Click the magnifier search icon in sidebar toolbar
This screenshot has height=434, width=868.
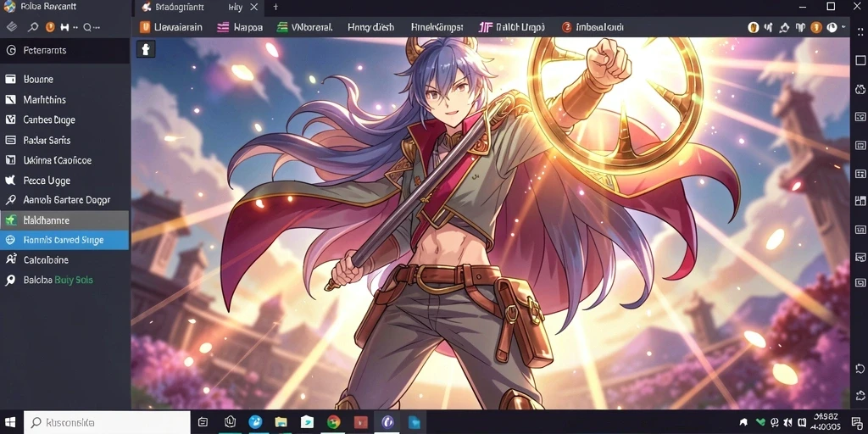click(x=33, y=27)
